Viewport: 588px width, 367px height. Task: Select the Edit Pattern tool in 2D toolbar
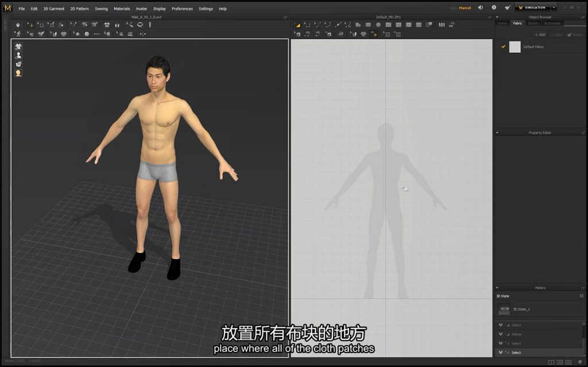tap(297, 25)
